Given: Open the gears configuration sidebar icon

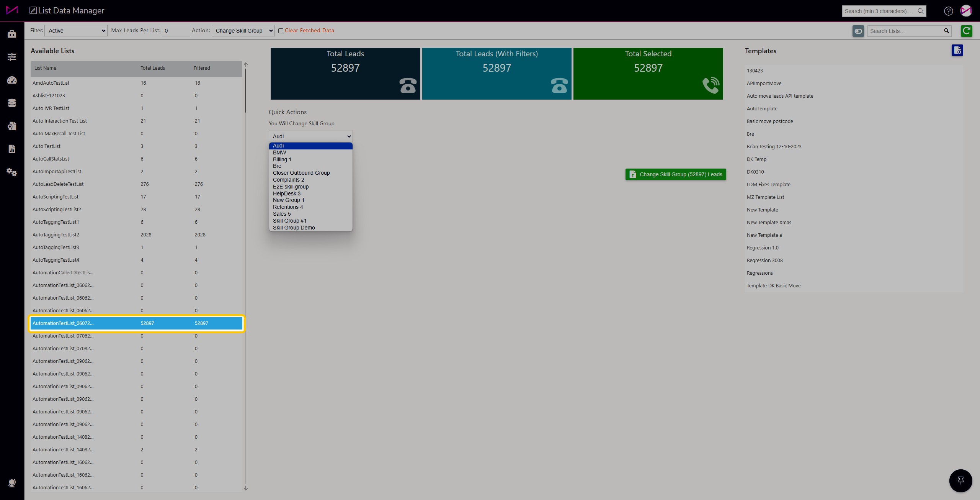Looking at the screenshot, I should click(12, 172).
